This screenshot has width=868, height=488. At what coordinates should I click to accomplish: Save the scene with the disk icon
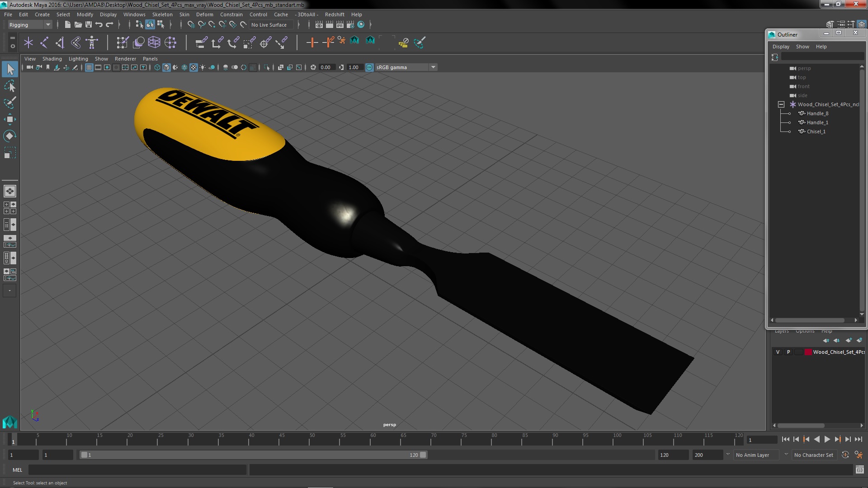click(89, 25)
